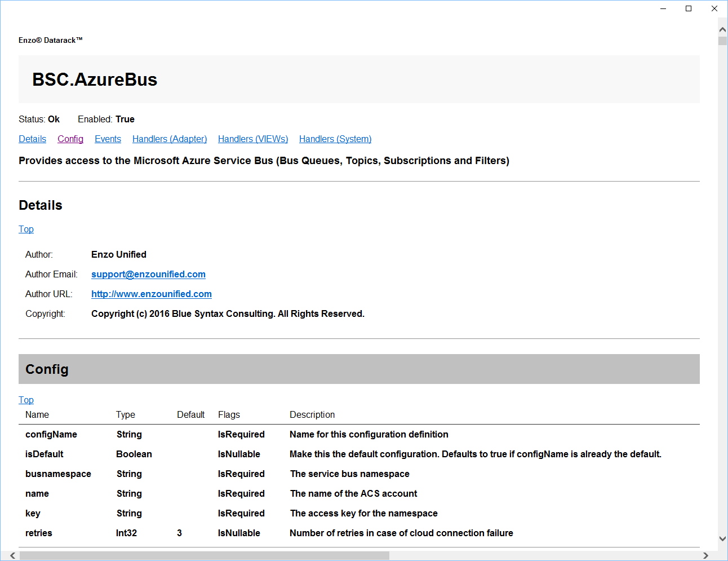
Task: Click the default value 3 for retries
Action: (179, 533)
